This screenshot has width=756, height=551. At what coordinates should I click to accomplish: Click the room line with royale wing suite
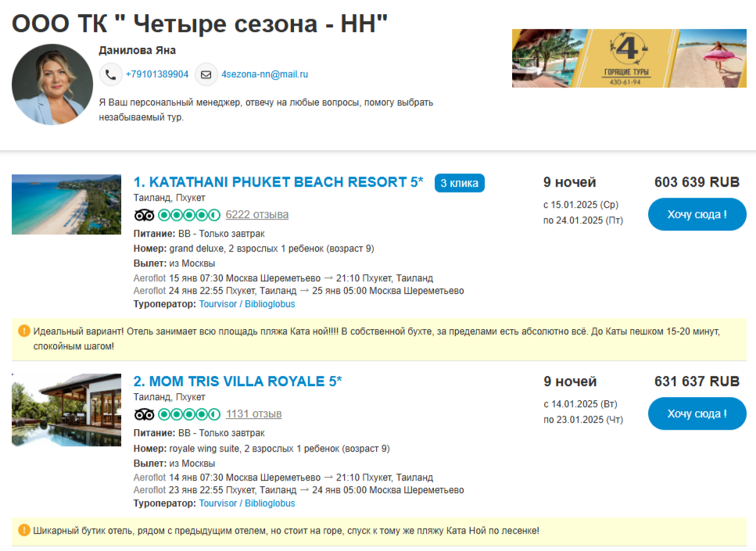pos(262,449)
